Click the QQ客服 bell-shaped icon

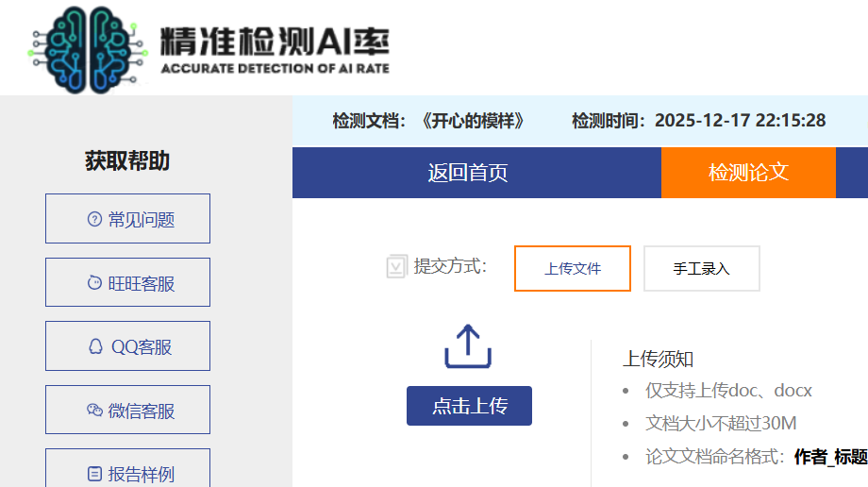tap(95, 346)
